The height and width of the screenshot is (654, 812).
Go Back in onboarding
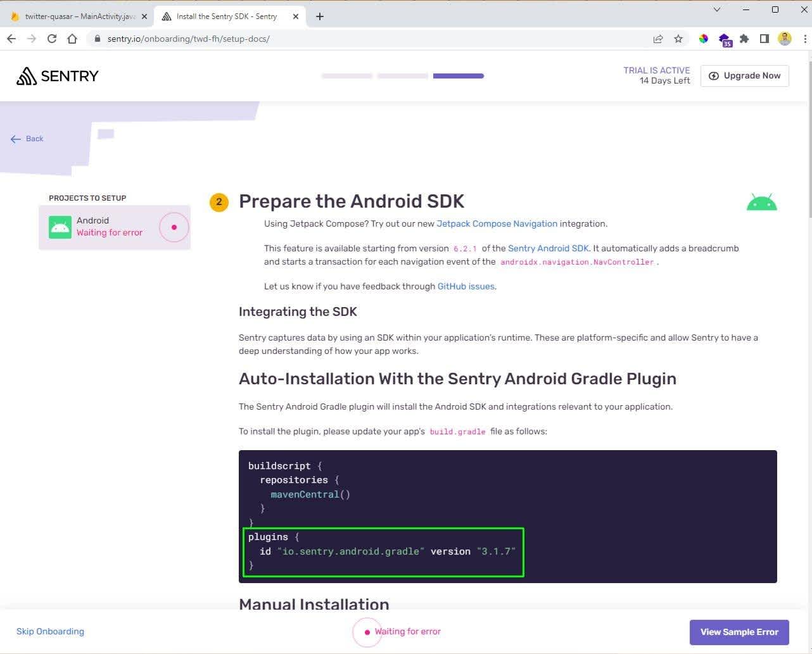coord(27,139)
